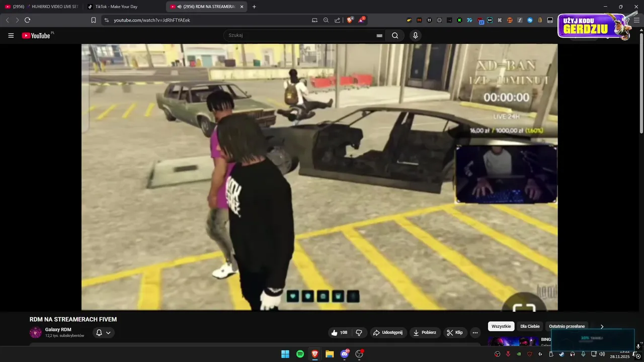Select the Wszystkie filter chip
The width and height of the screenshot is (644, 362).
point(501,326)
